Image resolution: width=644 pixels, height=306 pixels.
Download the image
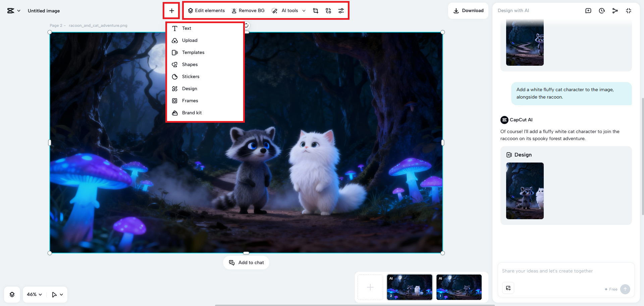468,11
